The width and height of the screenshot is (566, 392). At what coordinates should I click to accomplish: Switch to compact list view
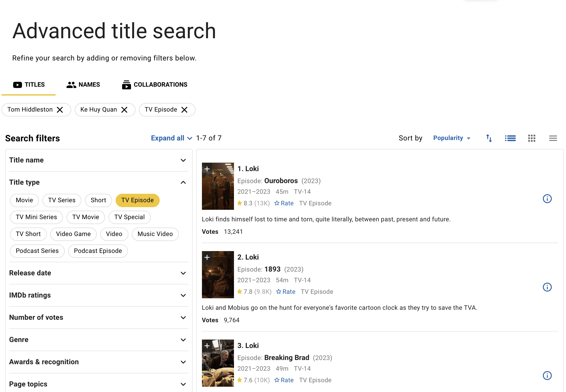point(553,138)
